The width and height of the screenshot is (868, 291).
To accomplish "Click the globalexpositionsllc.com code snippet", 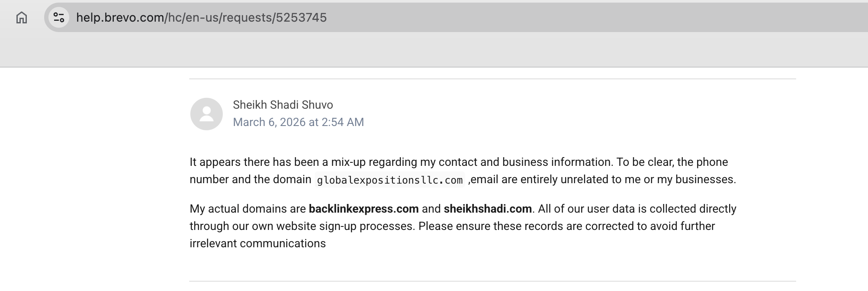I will (x=389, y=180).
